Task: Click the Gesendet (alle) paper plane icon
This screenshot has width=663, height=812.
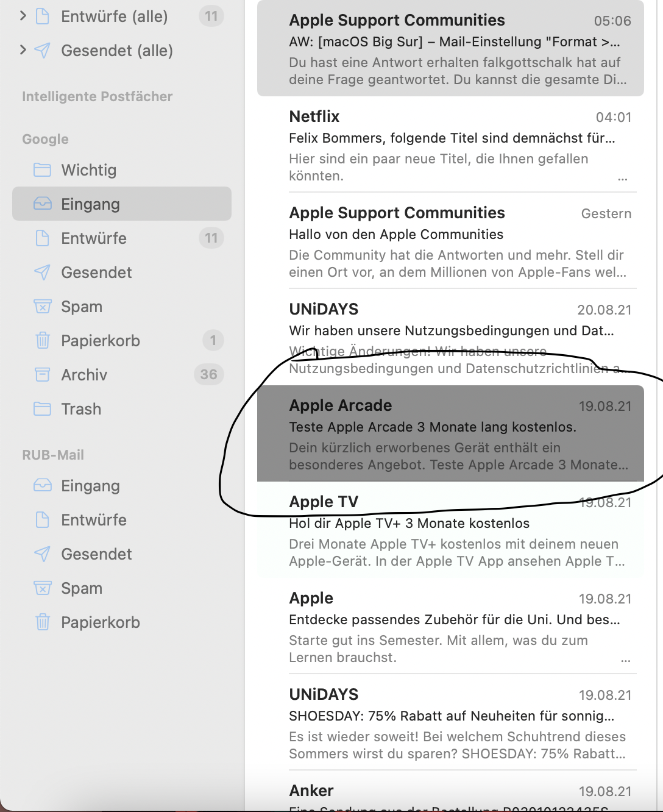Action: tap(42, 51)
